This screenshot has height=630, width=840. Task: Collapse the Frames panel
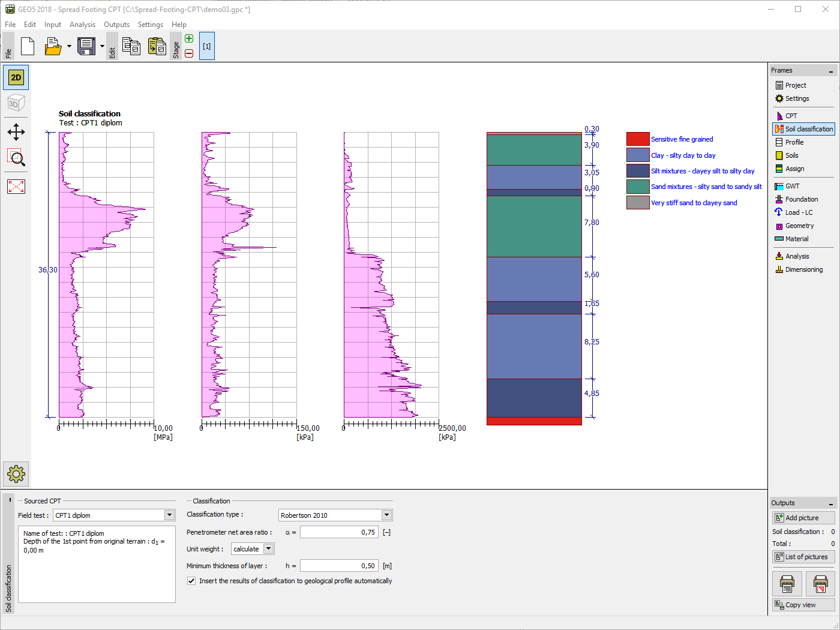831,71
